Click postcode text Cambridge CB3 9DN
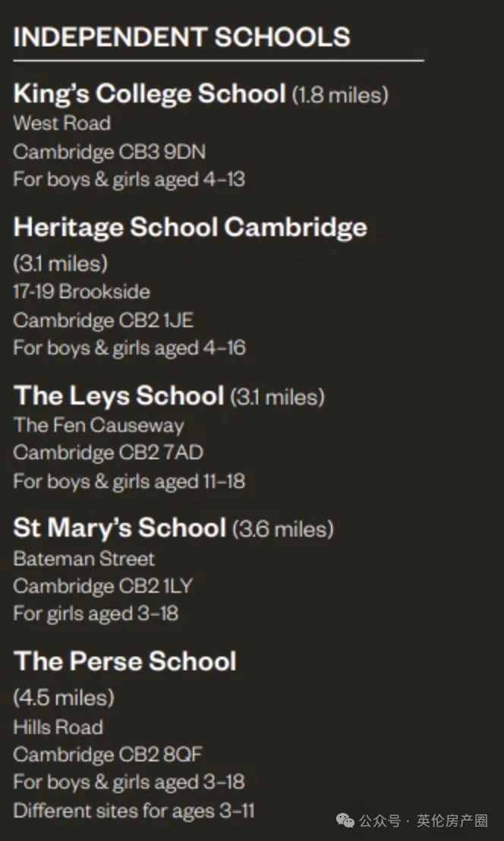Viewport: 504px width, 841px height. [109, 152]
